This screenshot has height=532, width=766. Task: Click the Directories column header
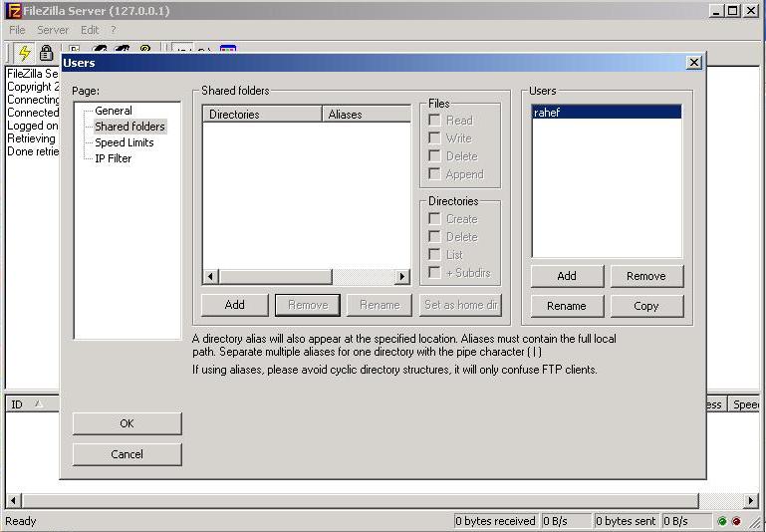coord(262,115)
